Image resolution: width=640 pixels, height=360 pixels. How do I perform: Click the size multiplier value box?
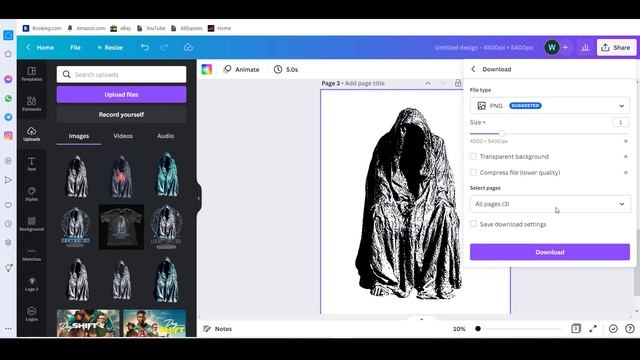click(620, 122)
